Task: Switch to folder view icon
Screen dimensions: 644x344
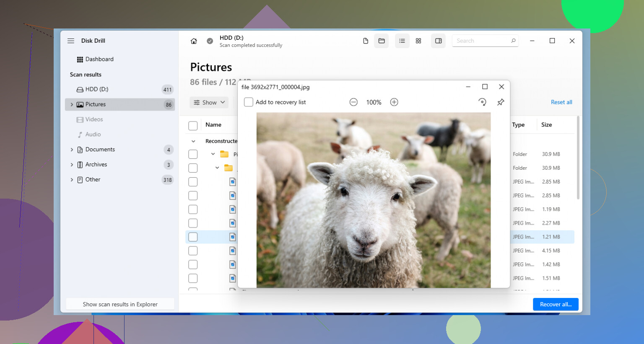Action: [382, 41]
